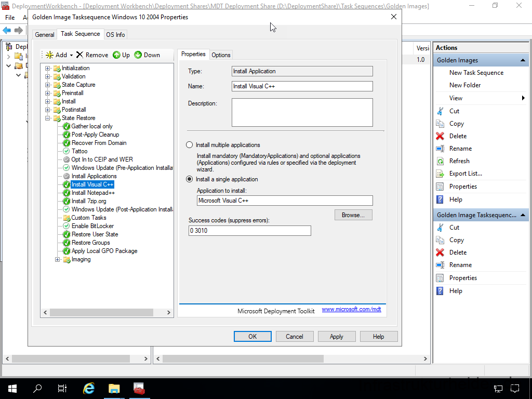Screen dimensions: 532x399
Task: Switch to the OS Info tab
Action: (115, 35)
